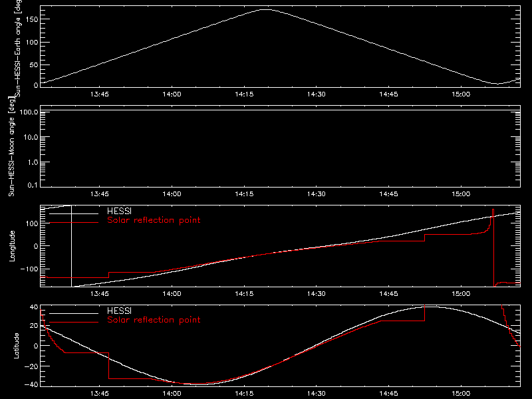Click tick label 0.1 on Moon angle axis

pyautogui.click(x=33, y=186)
